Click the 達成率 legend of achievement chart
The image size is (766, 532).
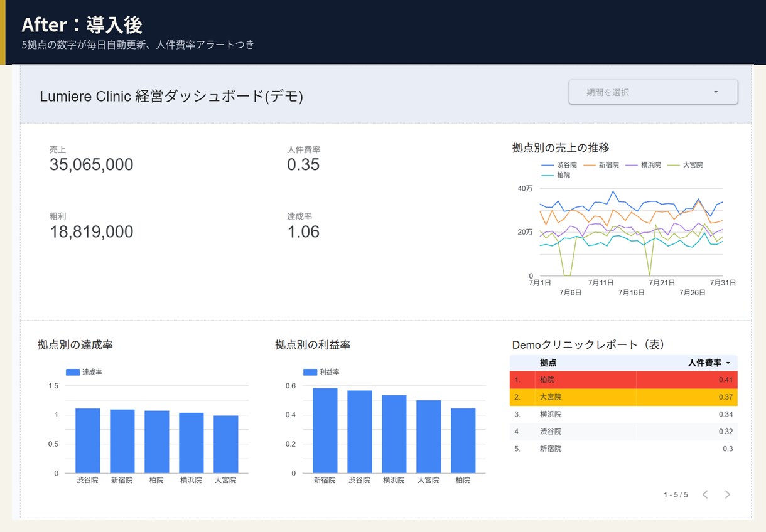pyautogui.click(x=84, y=372)
